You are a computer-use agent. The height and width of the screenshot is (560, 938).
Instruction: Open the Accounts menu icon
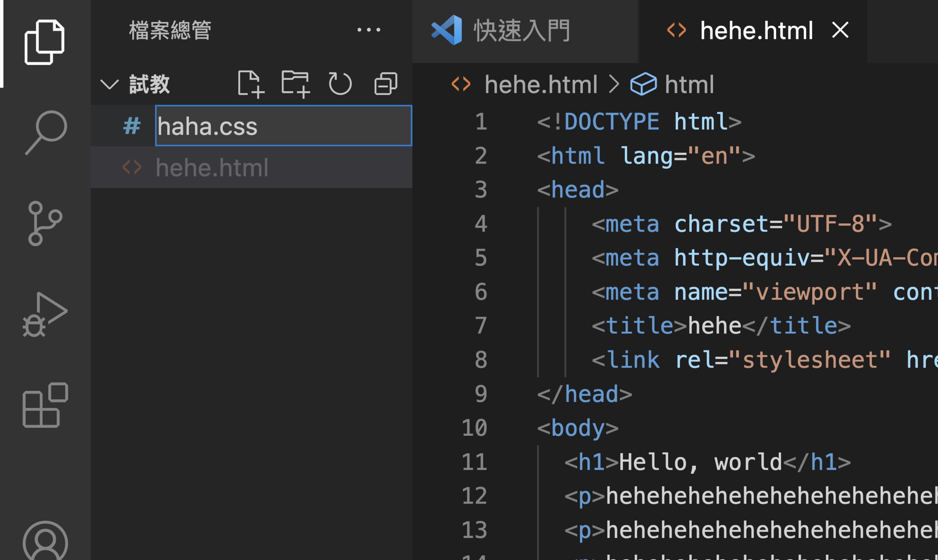(45, 541)
